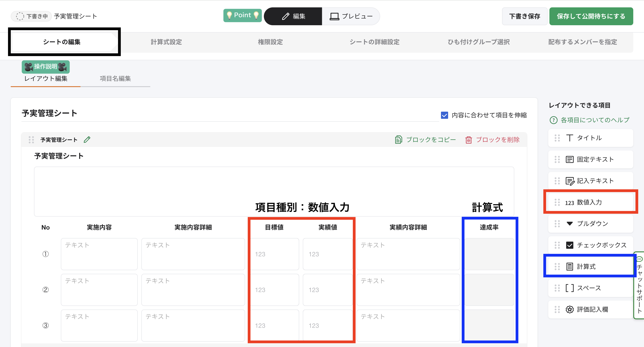Switch to 項目名編集 sub-tab
The width and height of the screenshot is (644, 347).
[115, 79]
